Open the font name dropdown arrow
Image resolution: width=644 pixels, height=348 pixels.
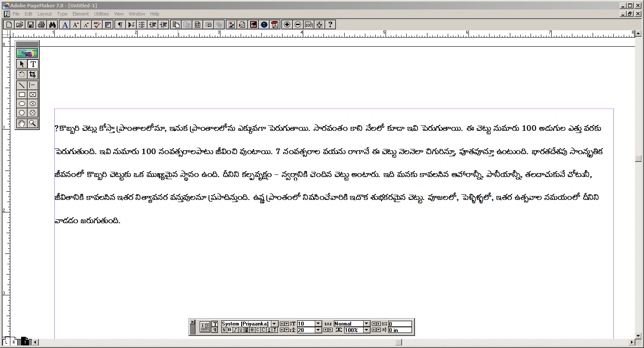pos(274,324)
